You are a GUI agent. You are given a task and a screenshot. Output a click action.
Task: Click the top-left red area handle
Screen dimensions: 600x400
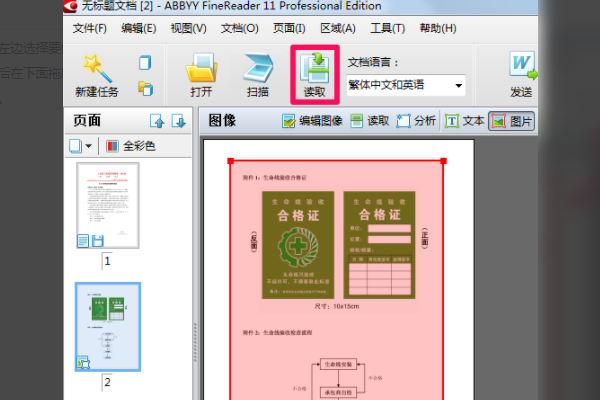pos(231,161)
